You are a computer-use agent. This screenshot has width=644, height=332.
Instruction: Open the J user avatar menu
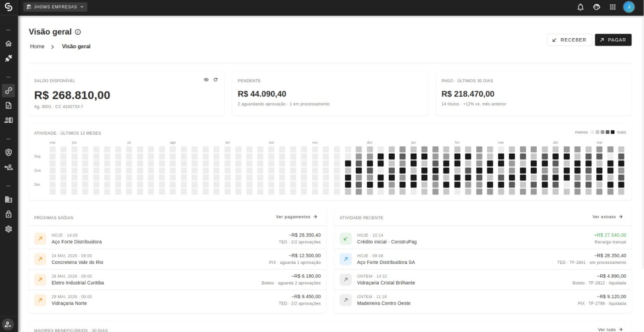point(629,7)
